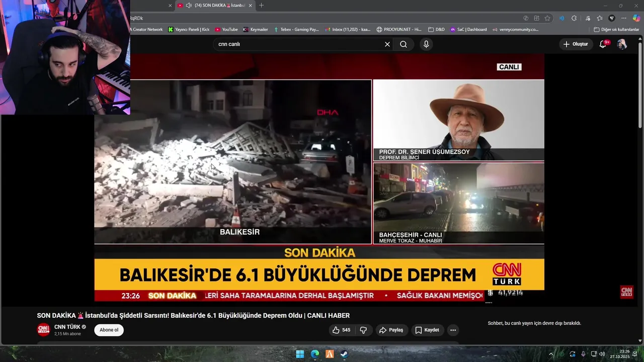This screenshot has height=362, width=644.
Task: Open more actions three-dot menu under video
Action: (x=453, y=330)
